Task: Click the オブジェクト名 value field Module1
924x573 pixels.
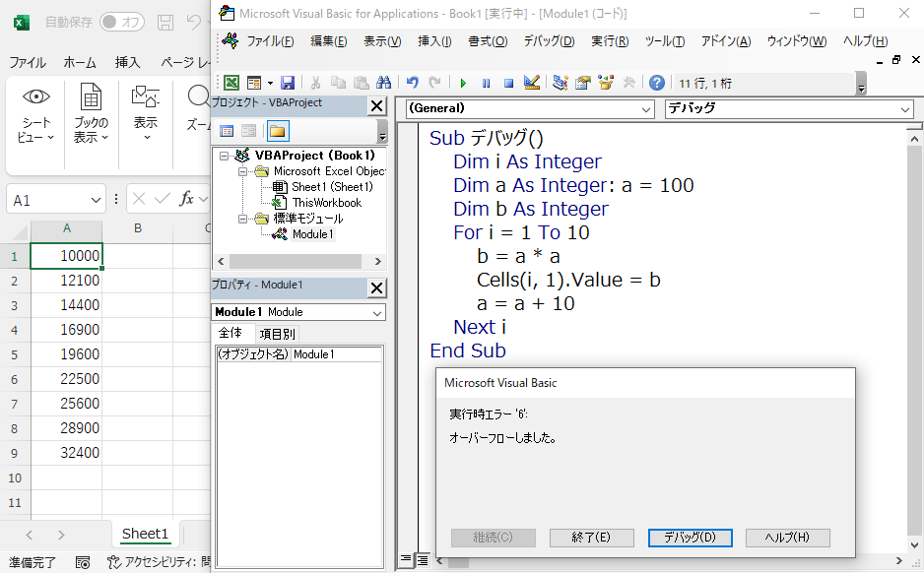Action: click(337, 354)
